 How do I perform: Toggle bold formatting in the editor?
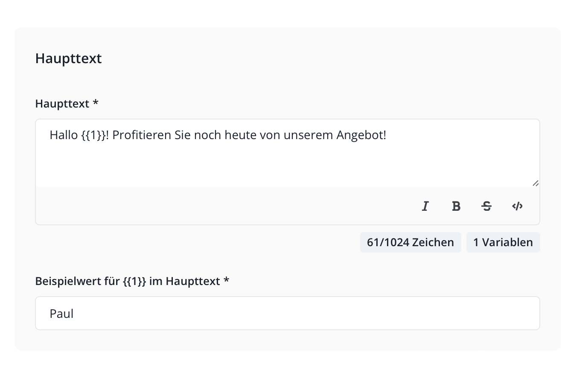pos(456,206)
